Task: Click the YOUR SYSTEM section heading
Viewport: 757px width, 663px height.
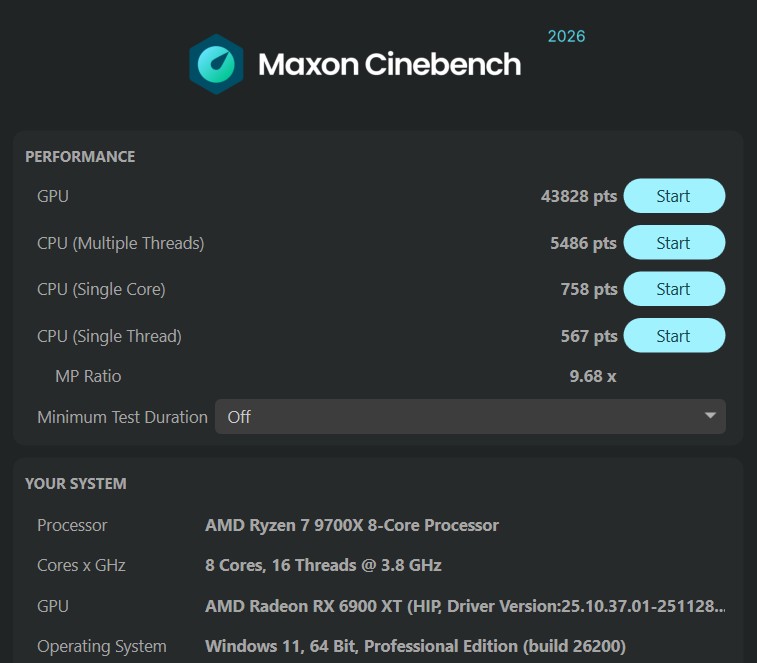Action: pos(76,483)
